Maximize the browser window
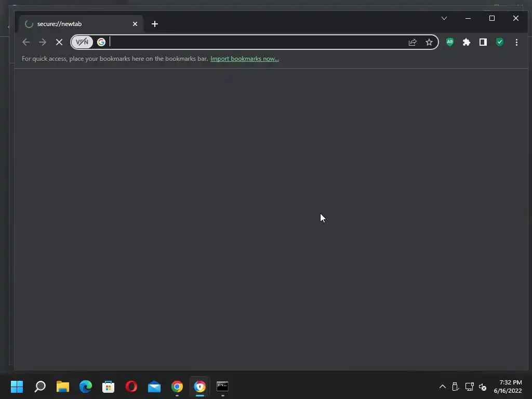The width and height of the screenshot is (532, 399). click(492, 18)
